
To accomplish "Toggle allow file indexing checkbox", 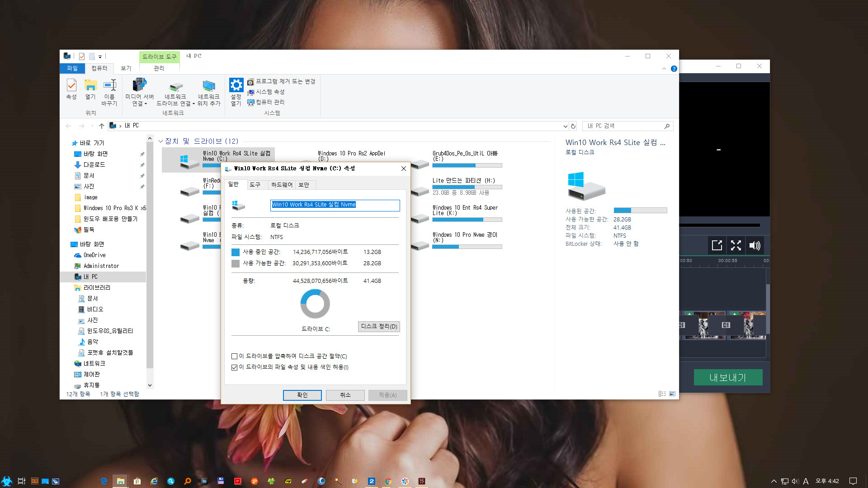I will (234, 367).
